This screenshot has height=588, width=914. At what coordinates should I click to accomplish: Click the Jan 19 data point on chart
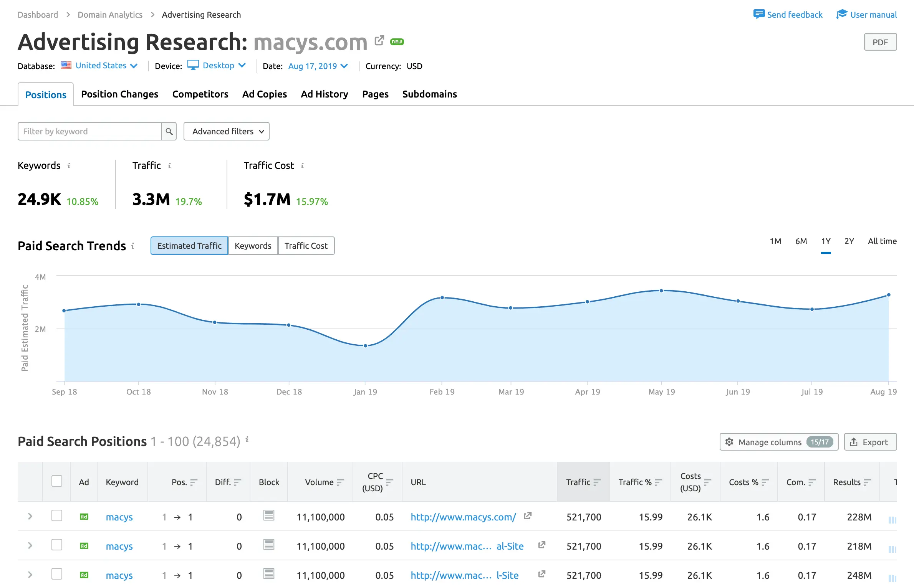tap(366, 346)
